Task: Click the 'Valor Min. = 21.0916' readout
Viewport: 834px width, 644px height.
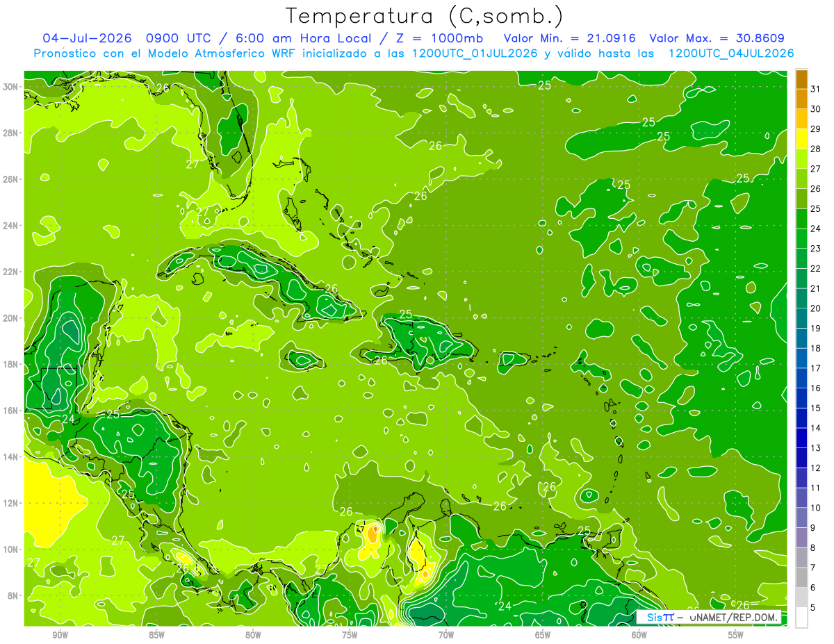Action: pos(570,38)
